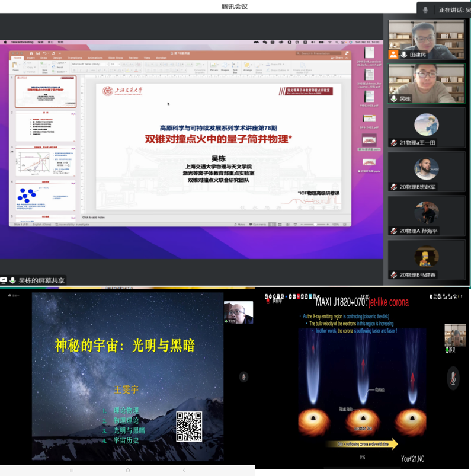Select slide 2 thumbnail in the slide panel
Viewport: 471px width, 476px height.
[x=45, y=127]
